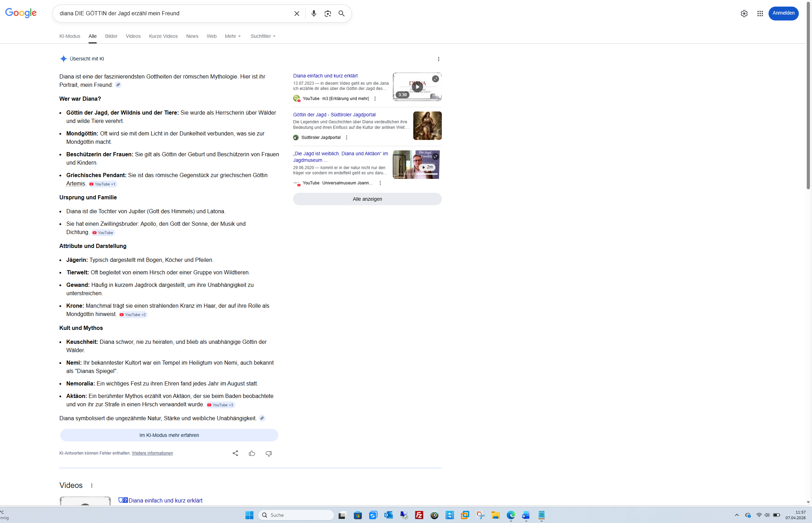The image size is (812, 523).
Task: Switch to the KI-Modus tab
Action: pyautogui.click(x=70, y=36)
